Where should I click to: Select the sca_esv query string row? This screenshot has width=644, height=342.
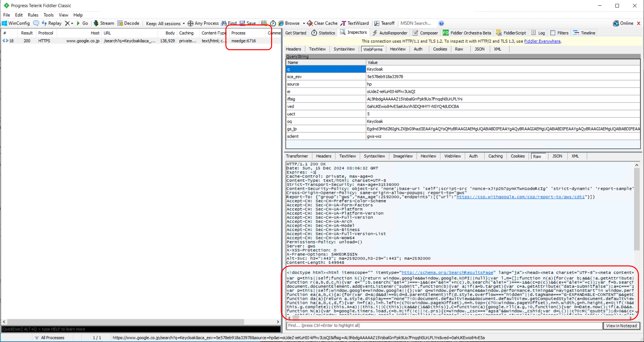(x=463, y=77)
